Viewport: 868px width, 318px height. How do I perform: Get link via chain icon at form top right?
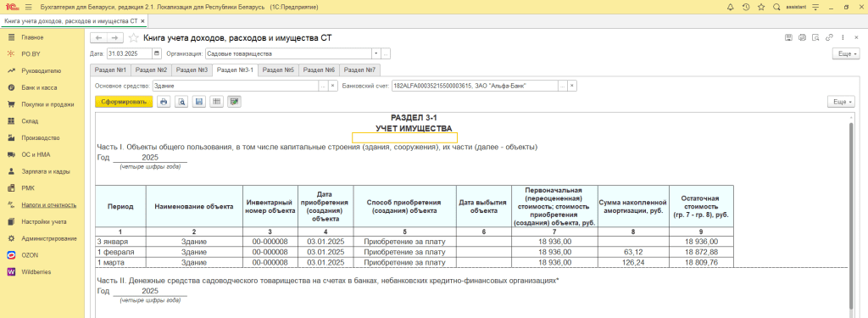(x=829, y=37)
